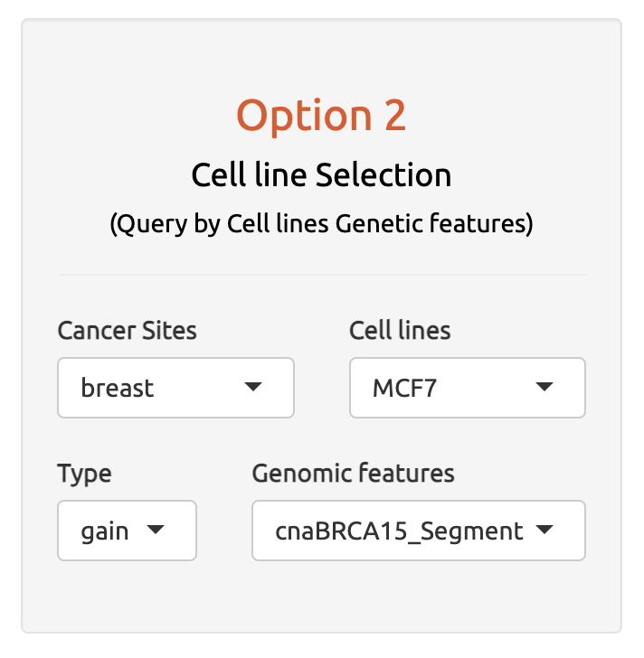The height and width of the screenshot is (658, 644).
Task: Select the MCF7 value text
Action: 404,388
